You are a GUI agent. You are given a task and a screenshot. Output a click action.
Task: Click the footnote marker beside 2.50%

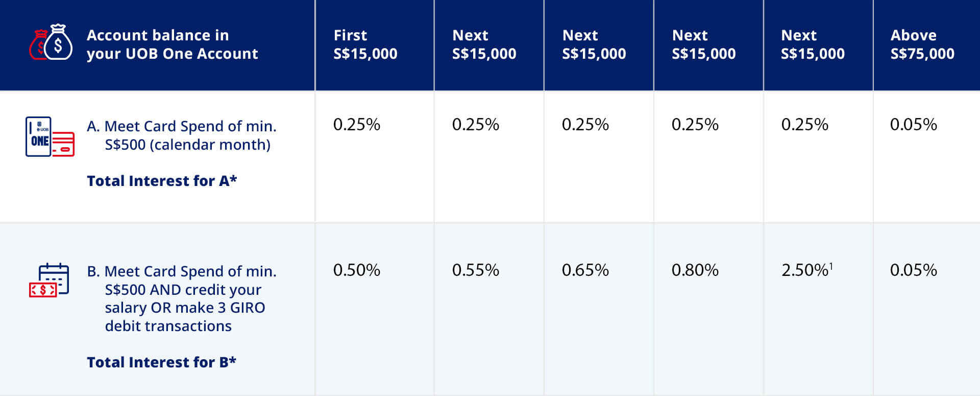click(831, 266)
